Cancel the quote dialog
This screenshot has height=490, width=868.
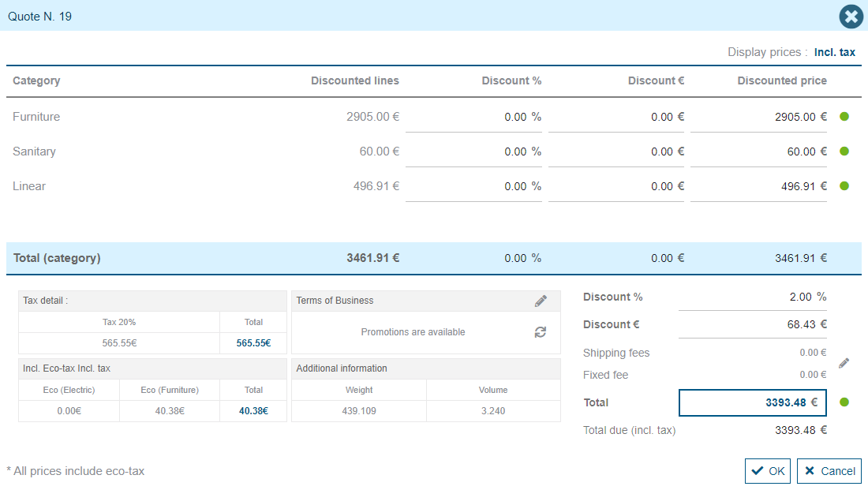click(829, 471)
